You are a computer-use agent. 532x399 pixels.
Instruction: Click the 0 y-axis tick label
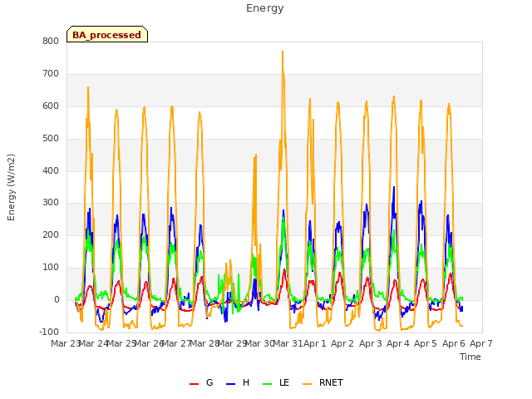(57, 299)
